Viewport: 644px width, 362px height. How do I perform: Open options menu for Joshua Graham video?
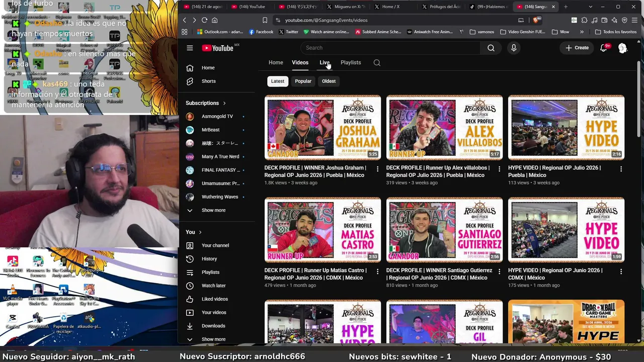point(377,169)
